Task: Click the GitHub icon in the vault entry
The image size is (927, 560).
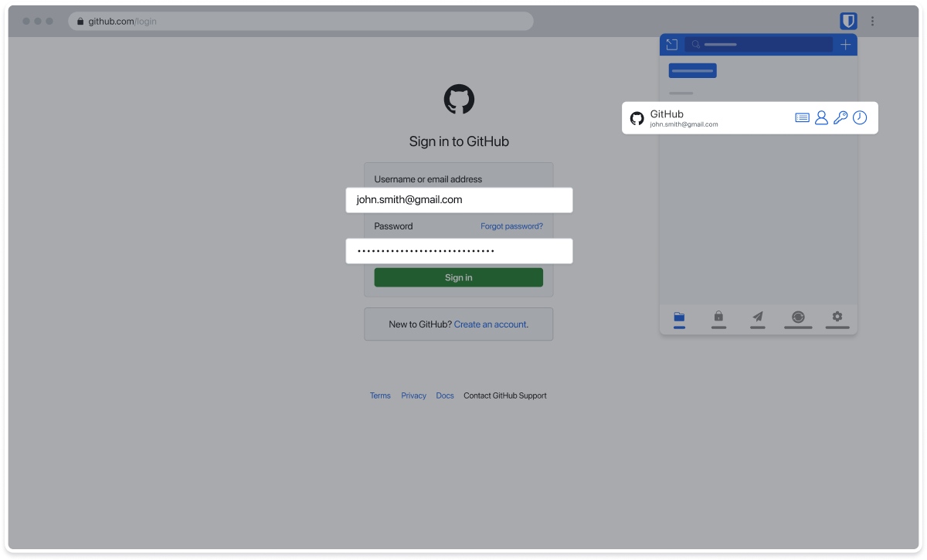Action: click(637, 118)
